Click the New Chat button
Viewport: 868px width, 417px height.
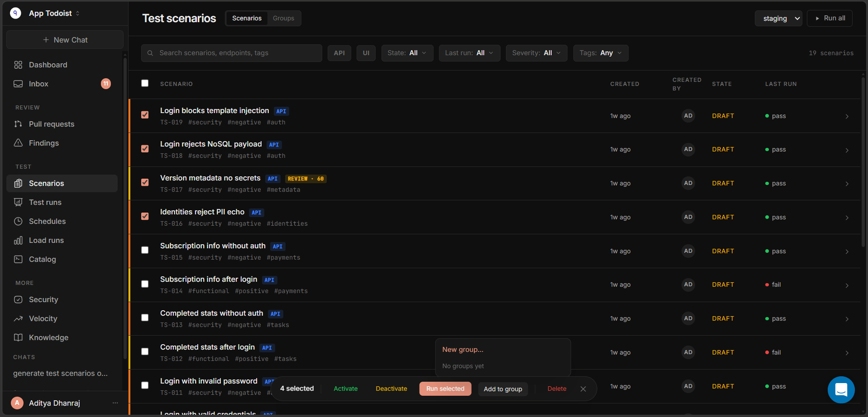65,40
